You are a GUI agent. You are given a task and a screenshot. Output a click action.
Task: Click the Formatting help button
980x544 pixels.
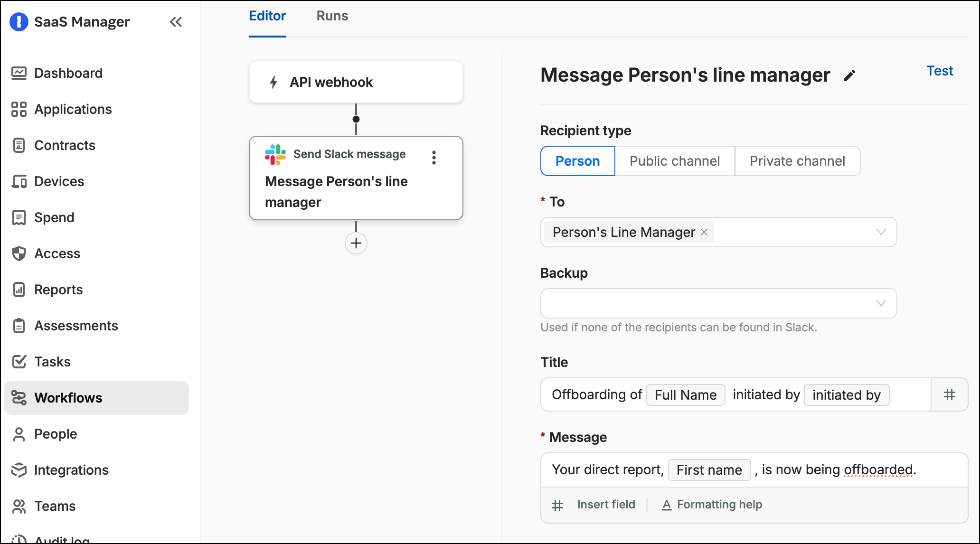pyautogui.click(x=712, y=505)
